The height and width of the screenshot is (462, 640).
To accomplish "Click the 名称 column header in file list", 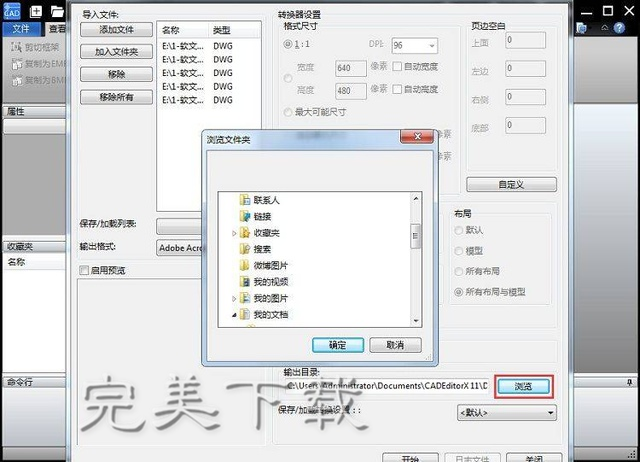I will pos(182,30).
